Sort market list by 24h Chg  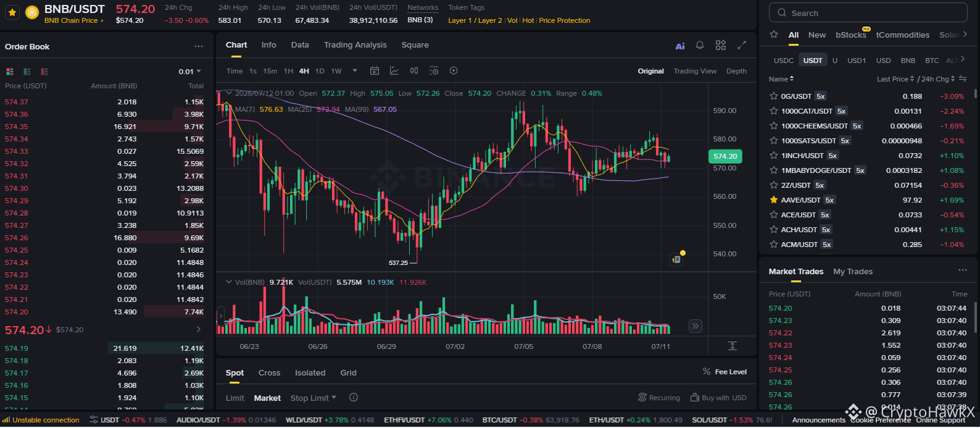pyautogui.click(x=938, y=79)
